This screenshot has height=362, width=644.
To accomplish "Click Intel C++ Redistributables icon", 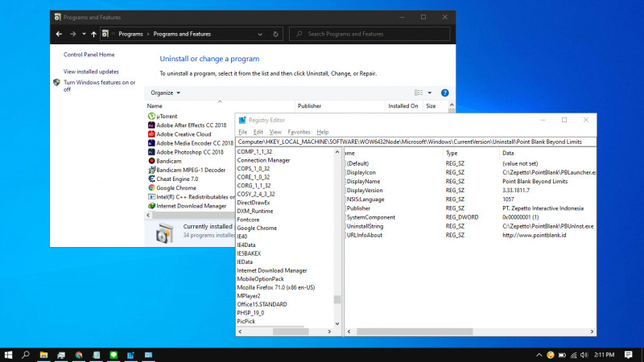I will pyautogui.click(x=151, y=197).
